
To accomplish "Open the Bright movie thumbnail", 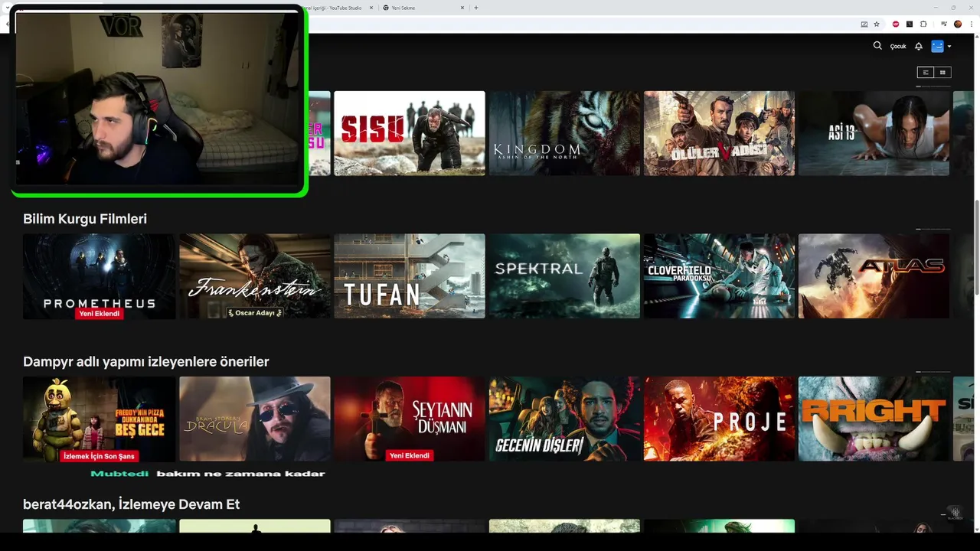I will 874,419.
